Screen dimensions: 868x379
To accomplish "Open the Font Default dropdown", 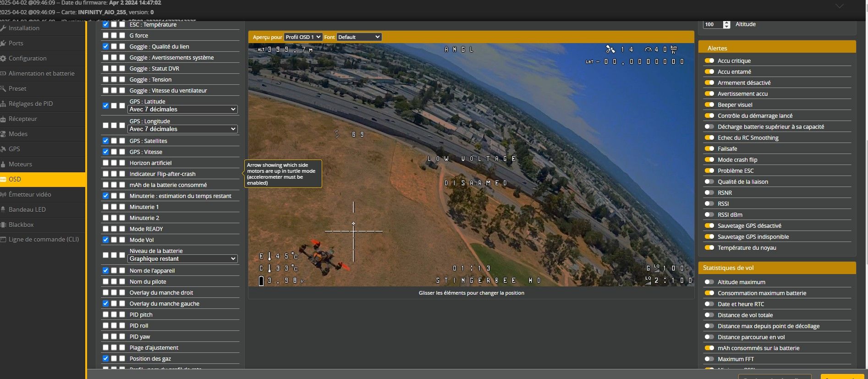I will tap(359, 37).
